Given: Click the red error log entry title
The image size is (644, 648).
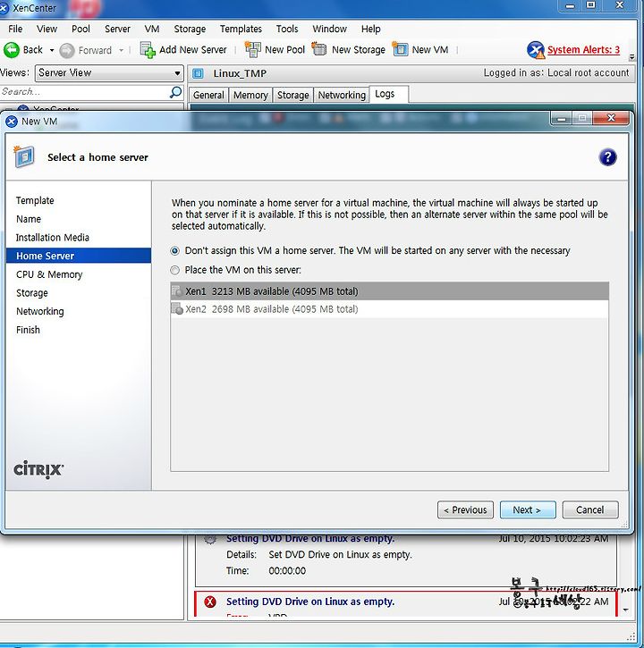Looking at the screenshot, I should tap(310, 602).
